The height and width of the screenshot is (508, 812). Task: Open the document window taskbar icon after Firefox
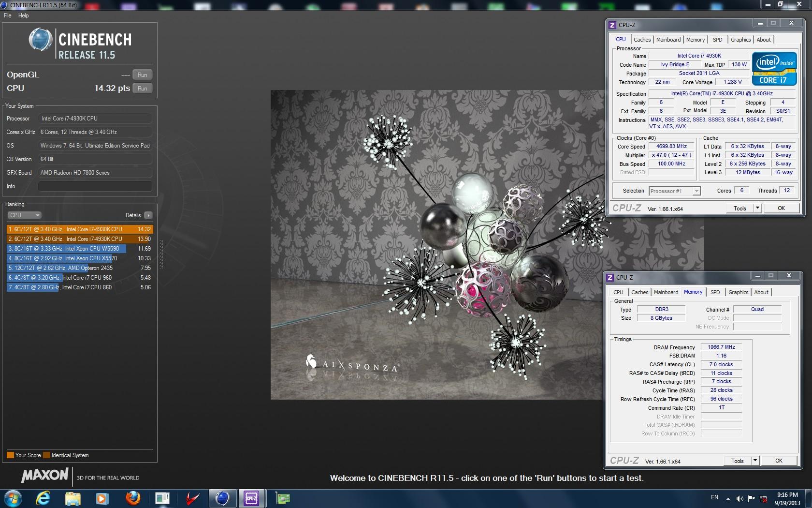pyautogui.click(x=162, y=498)
